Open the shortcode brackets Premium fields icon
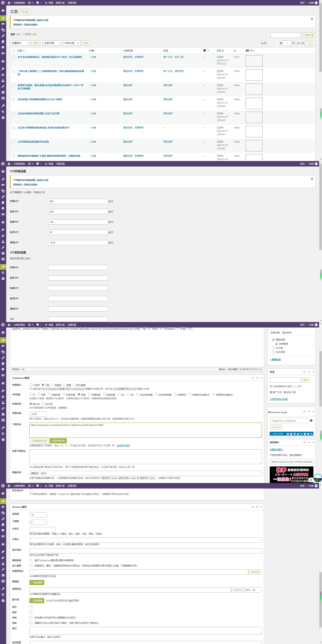Viewport: 322px width, 644px height. pos(302,434)
